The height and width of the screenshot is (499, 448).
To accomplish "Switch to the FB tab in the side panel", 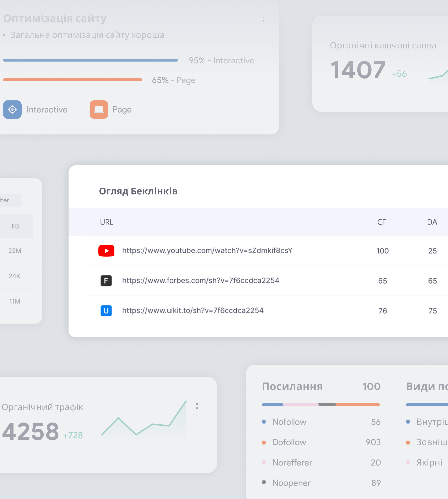I will [15, 226].
